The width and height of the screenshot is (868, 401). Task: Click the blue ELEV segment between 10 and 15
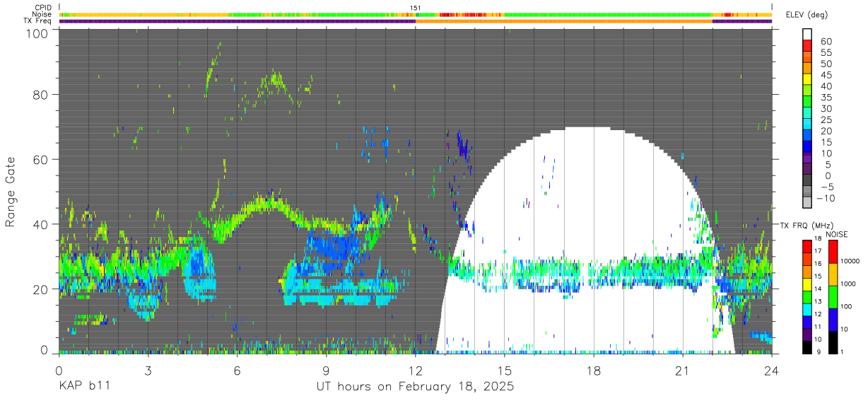tap(807, 147)
